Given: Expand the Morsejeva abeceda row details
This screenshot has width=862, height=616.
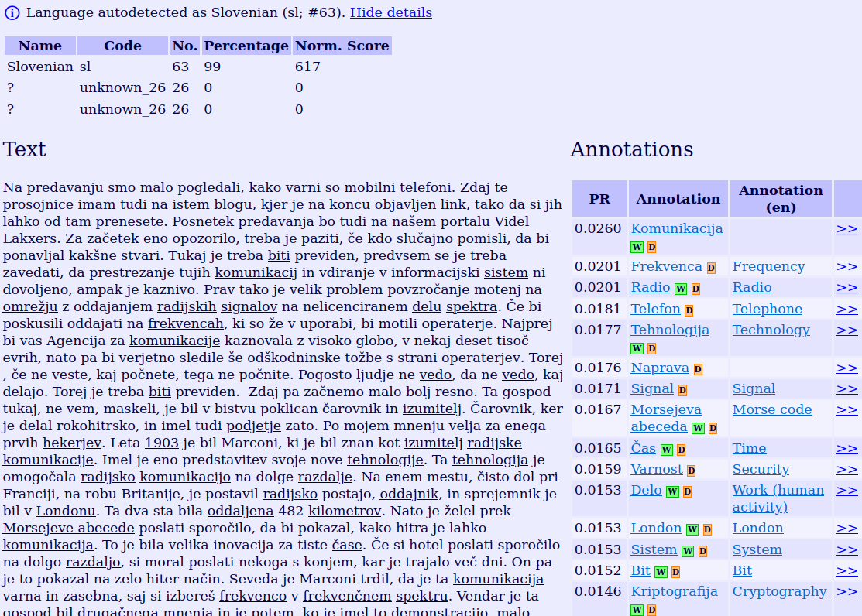Looking at the screenshot, I should [847, 409].
